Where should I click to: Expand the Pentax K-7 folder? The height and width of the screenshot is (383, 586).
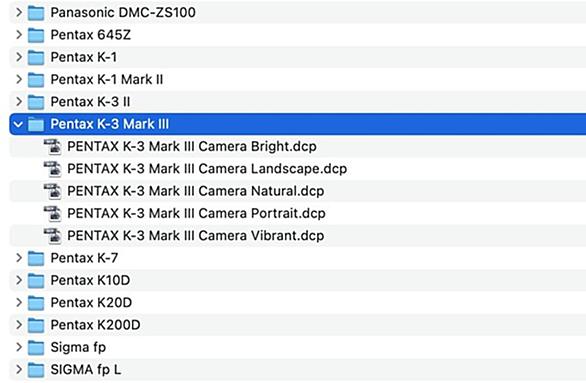coord(19,258)
